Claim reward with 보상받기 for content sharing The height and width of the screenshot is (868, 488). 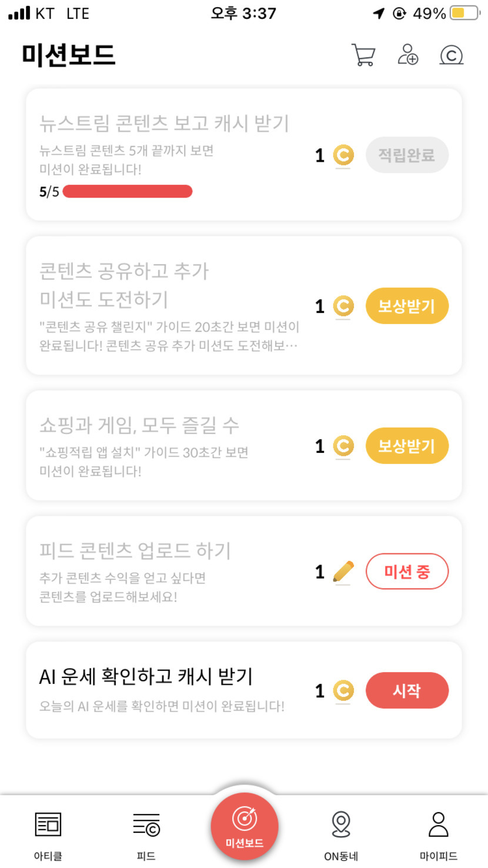pos(407,306)
